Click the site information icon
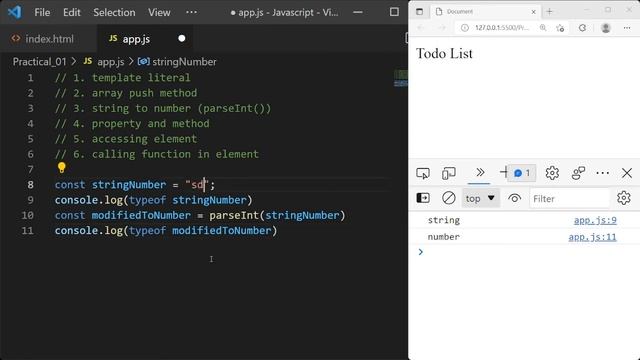The height and width of the screenshot is (360, 640). (x=464, y=28)
